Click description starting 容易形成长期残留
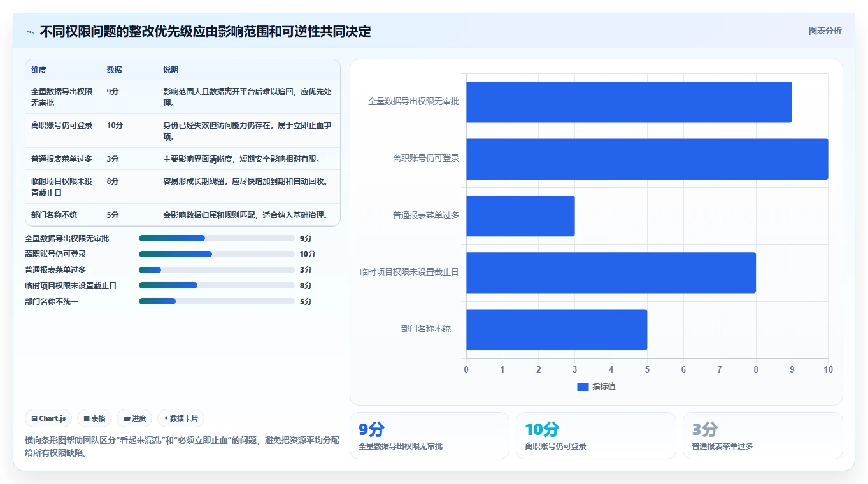 (246, 181)
